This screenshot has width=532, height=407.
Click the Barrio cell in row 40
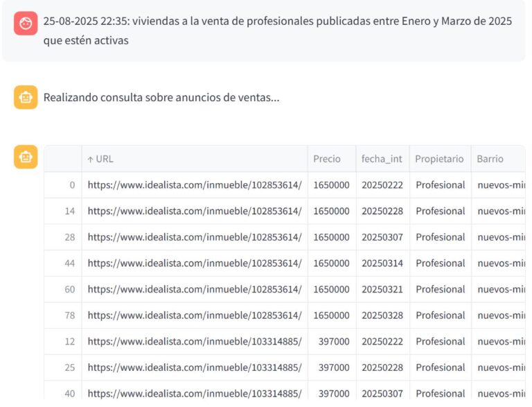500,393
